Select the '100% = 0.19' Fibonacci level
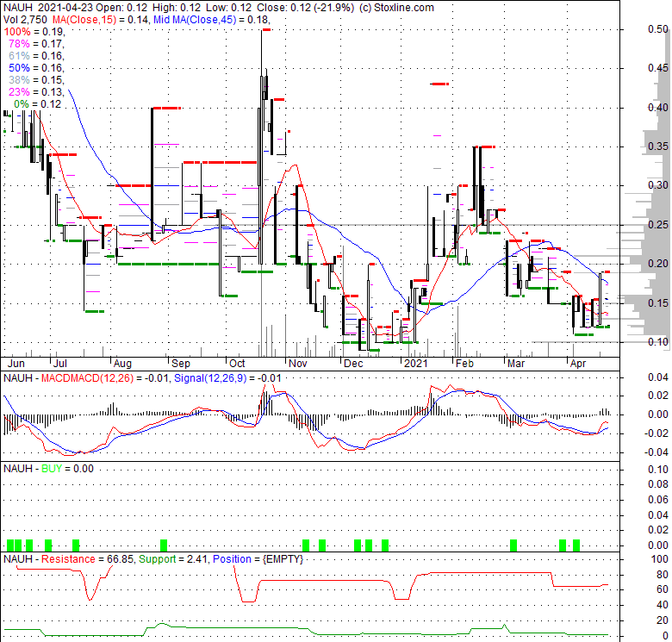This screenshot has width=672, height=642. click(34, 32)
